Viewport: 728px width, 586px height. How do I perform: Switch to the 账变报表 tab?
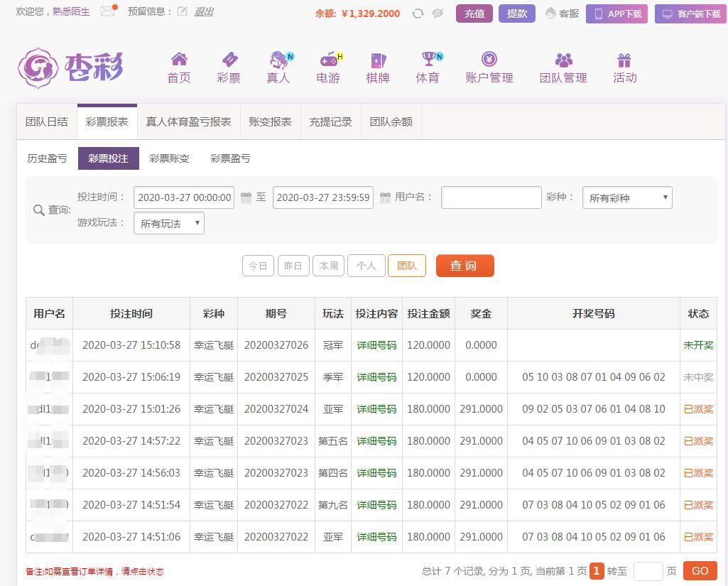(x=270, y=121)
